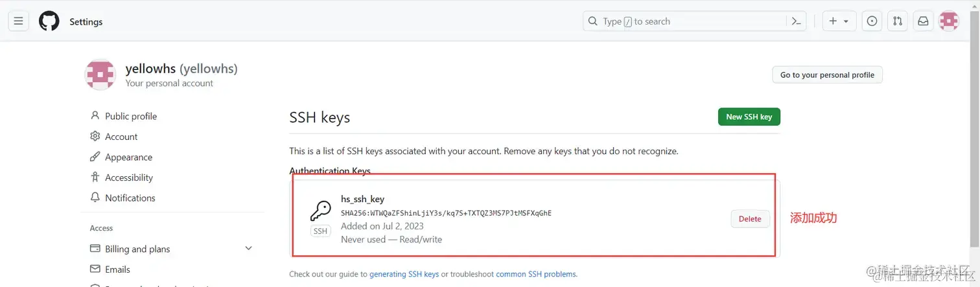Expand Billing and plans section

(x=249, y=249)
